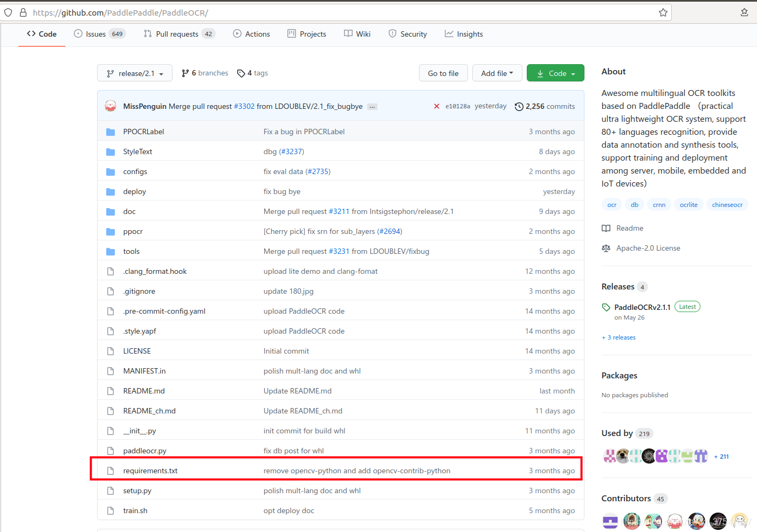Open the README_ch.md file

click(149, 411)
